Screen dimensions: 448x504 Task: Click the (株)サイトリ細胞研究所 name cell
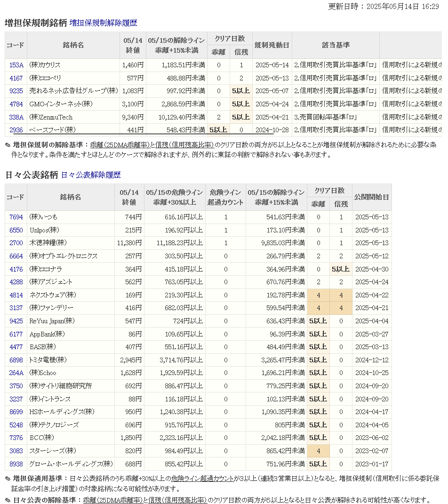point(71,386)
